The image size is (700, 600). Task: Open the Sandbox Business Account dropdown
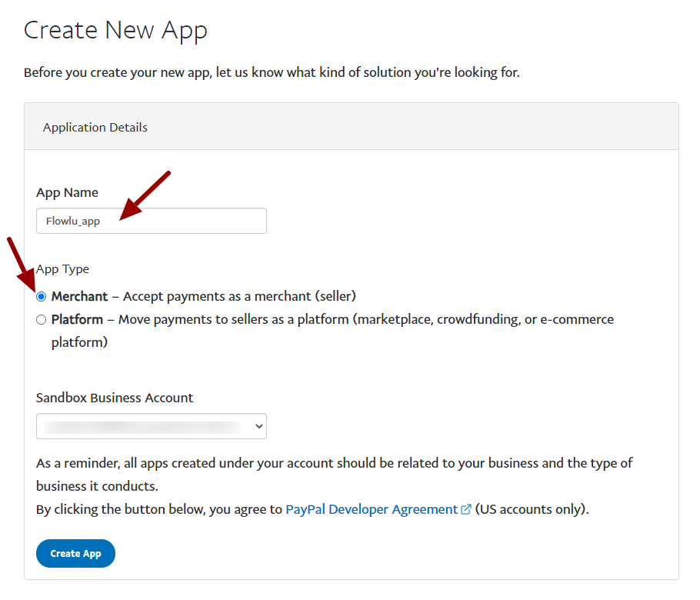152,426
